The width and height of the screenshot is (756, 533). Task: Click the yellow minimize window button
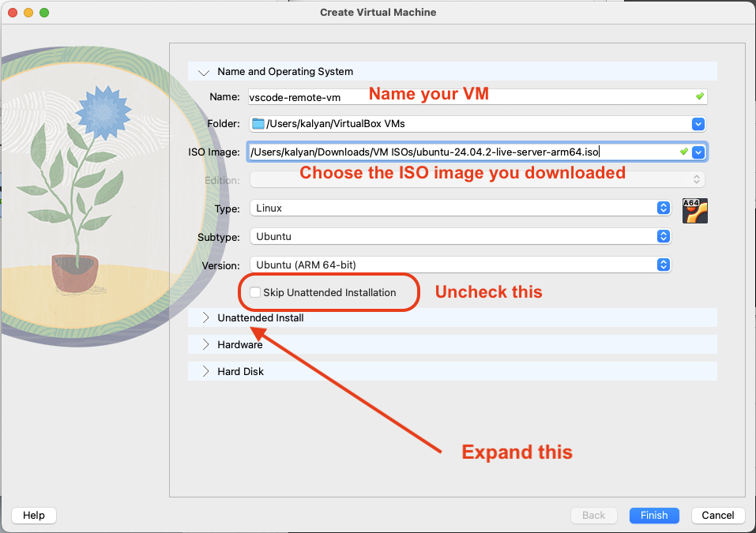pos(28,13)
